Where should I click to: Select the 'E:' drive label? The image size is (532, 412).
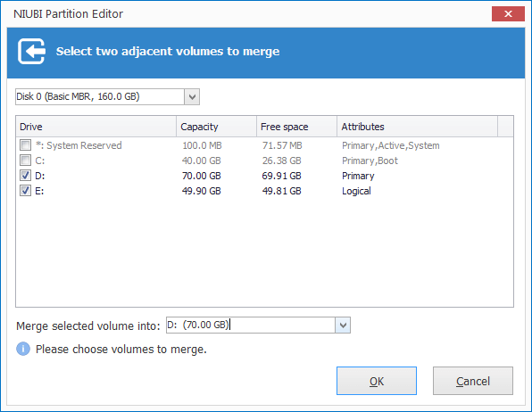coord(39,191)
